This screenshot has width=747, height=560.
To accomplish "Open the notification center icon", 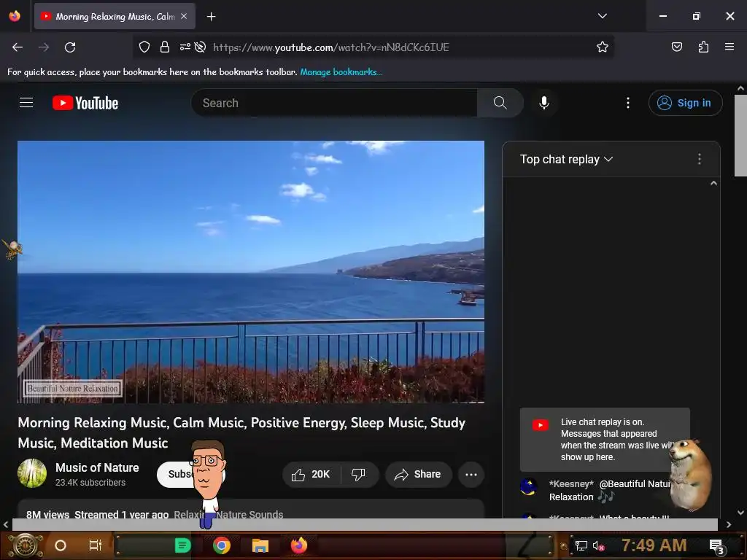I will [x=716, y=546].
